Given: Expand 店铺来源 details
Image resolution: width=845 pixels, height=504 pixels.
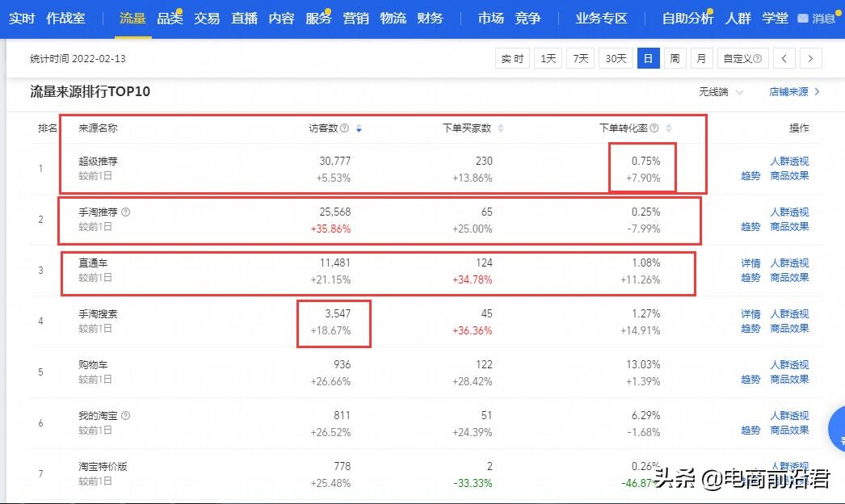Looking at the screenshot, I should click(x=789, y=91).
